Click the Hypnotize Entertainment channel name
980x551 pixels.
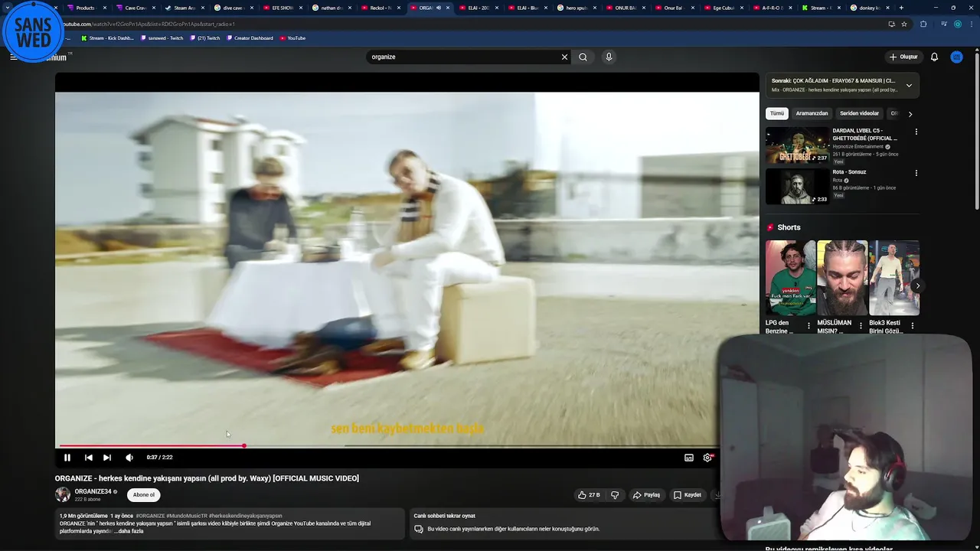[857, 146]
